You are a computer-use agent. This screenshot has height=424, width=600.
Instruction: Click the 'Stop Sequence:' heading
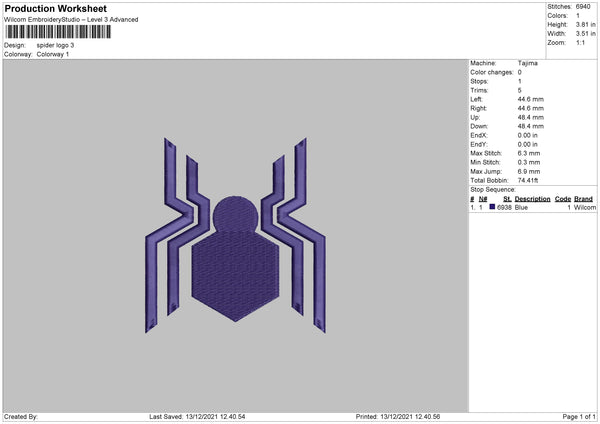coord(493,189)
